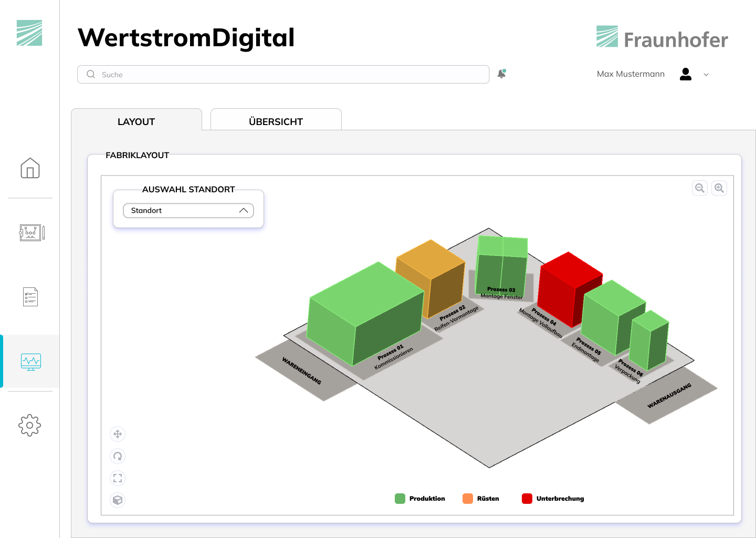The width and height of the screenshot is (756, 538).
Task: Select the Prozess 06 Verpackung block
Action: [649, 340]
